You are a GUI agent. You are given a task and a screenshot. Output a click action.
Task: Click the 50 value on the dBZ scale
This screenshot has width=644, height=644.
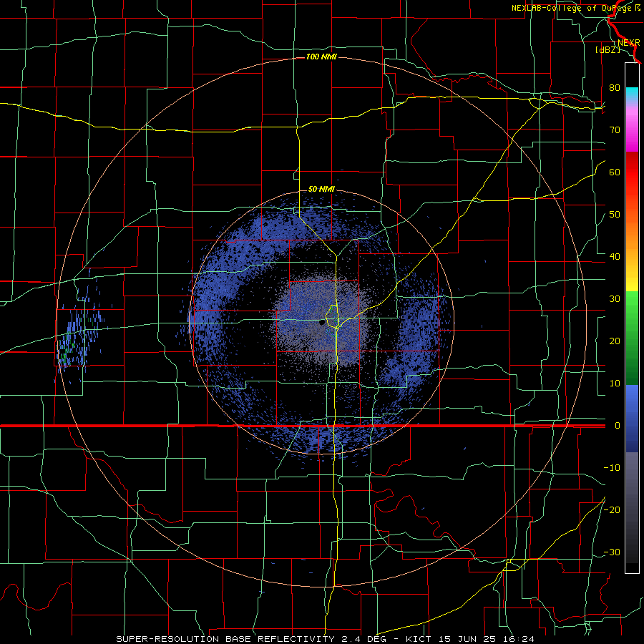coord(615,215)
